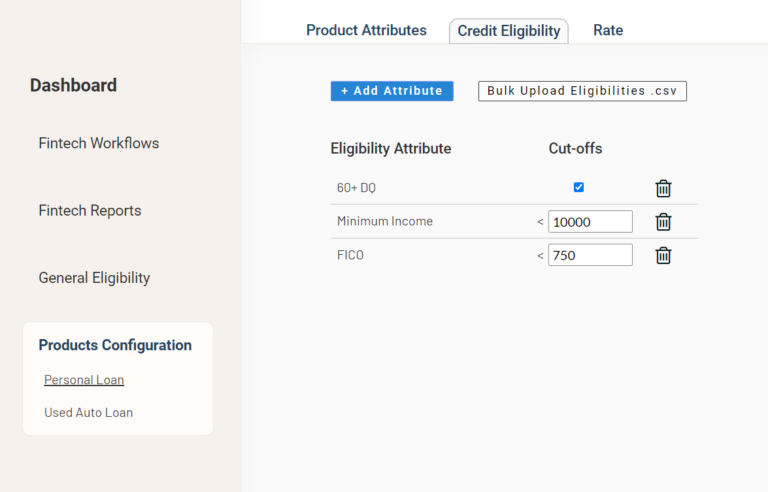Click the Add Attribute button
The image size is (768, 492).
tap(392, 91)
